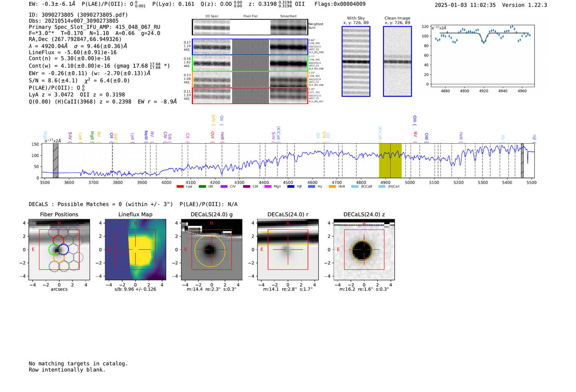Click the green dashed fiber circle
The height and width of the screenshot is (392, 576).
point(54,250)
